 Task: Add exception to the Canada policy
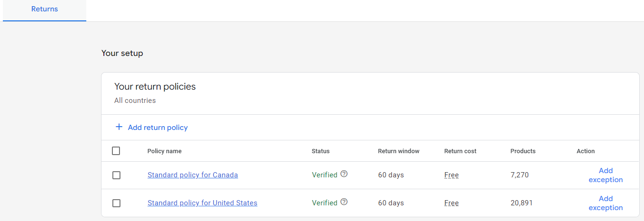pyautogui.click(x=606, y=175)
